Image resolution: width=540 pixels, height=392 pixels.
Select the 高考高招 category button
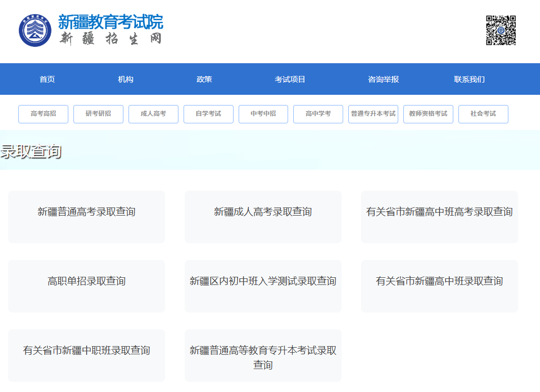pos(43,114)
